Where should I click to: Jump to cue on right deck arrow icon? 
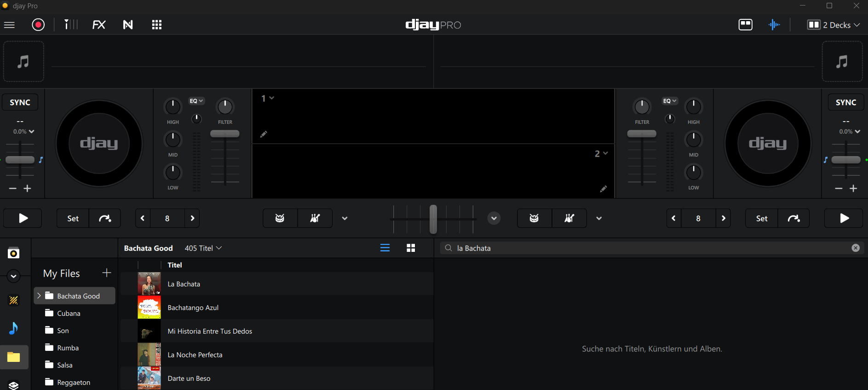793,218
